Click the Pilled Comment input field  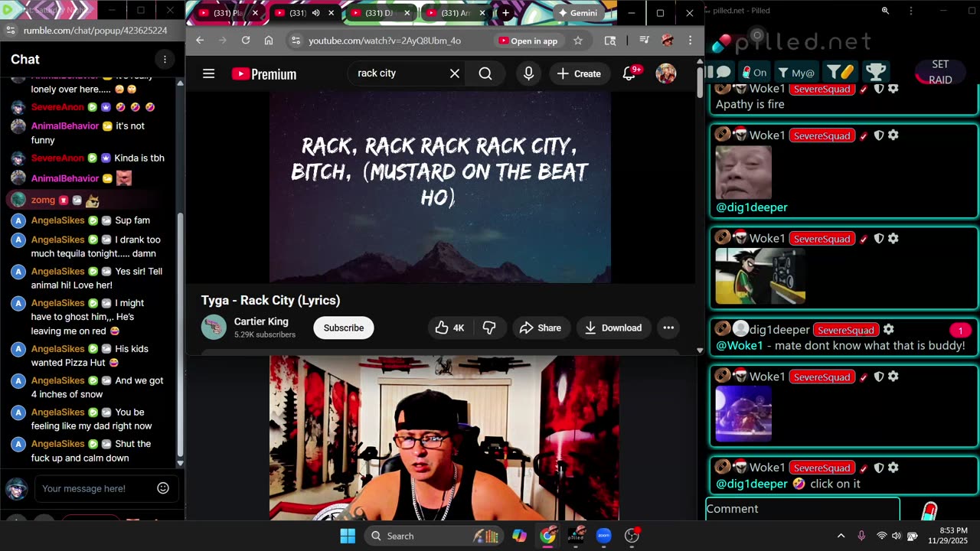pos(802,509)
